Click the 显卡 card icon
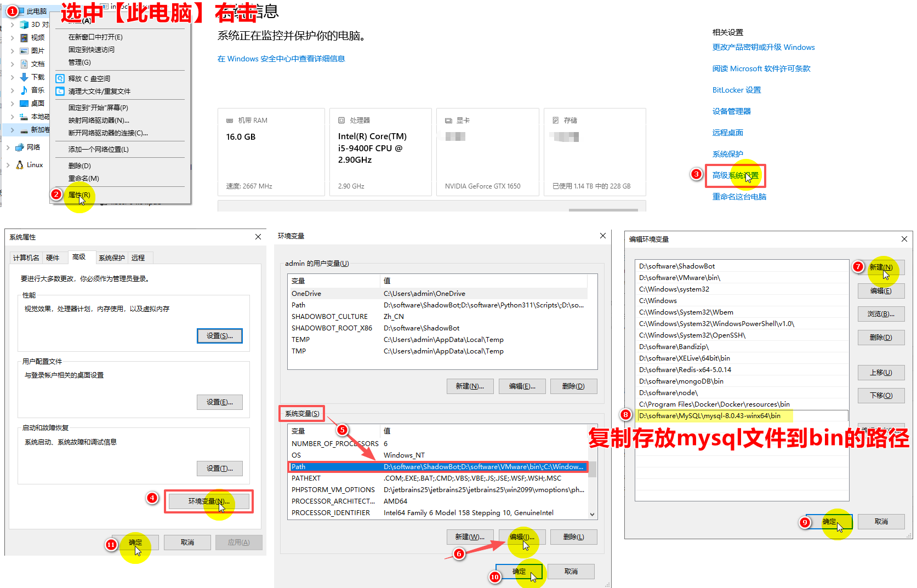This screenshot has width=917, height=588. click(448, 121)
